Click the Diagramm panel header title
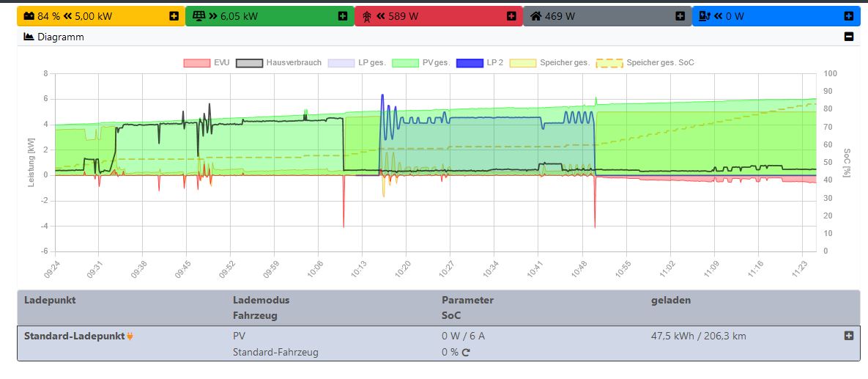The width and height of the screenshot is (868, 379). click(62, 37)
